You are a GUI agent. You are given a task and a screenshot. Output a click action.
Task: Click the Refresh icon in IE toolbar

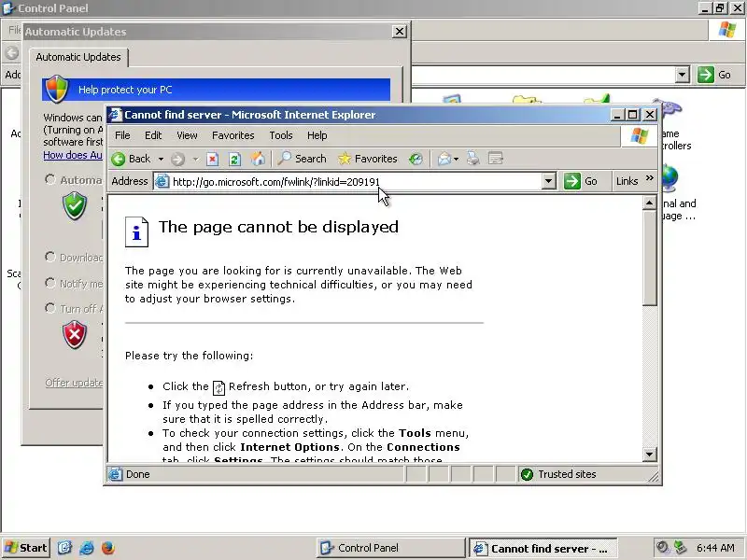[x=234, y=159]
